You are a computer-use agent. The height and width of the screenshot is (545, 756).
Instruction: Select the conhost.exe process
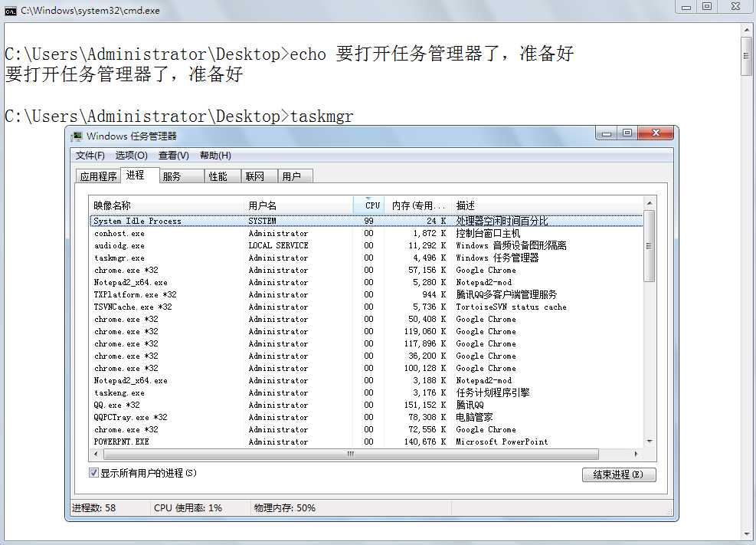click(366, 234)
